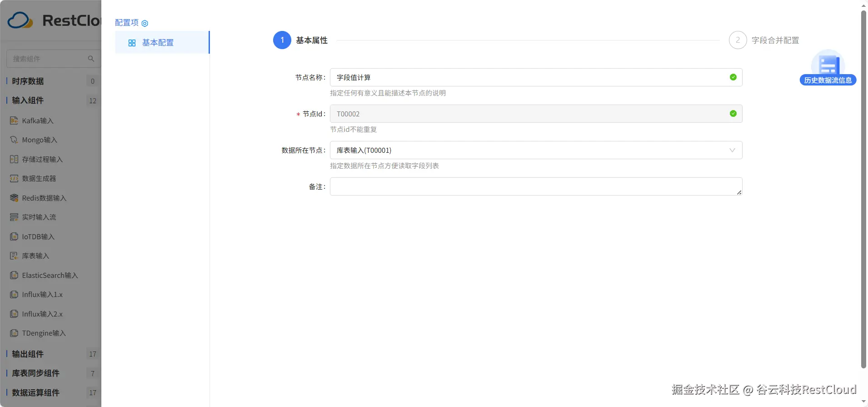Click the RestCloud cloud logo icon
This screenshot has width=868, height=407.
tap(20, 20)
